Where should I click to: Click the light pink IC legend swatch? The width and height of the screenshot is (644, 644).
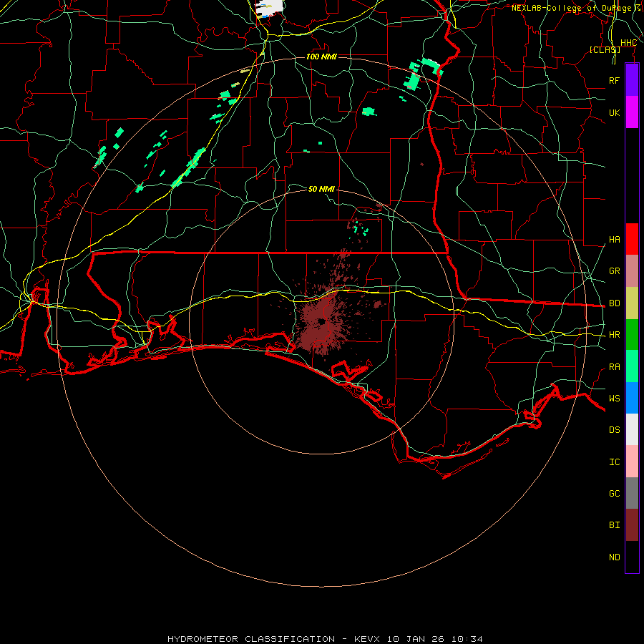632,462
